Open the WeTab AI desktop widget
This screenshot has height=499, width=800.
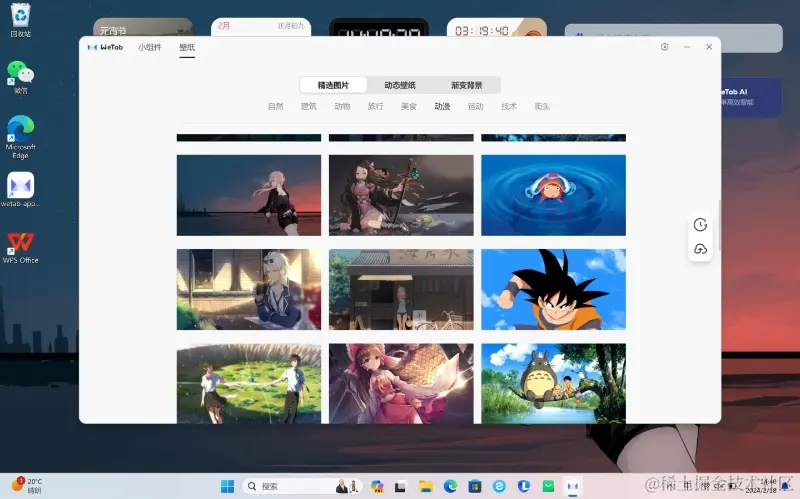click(751, 97)
